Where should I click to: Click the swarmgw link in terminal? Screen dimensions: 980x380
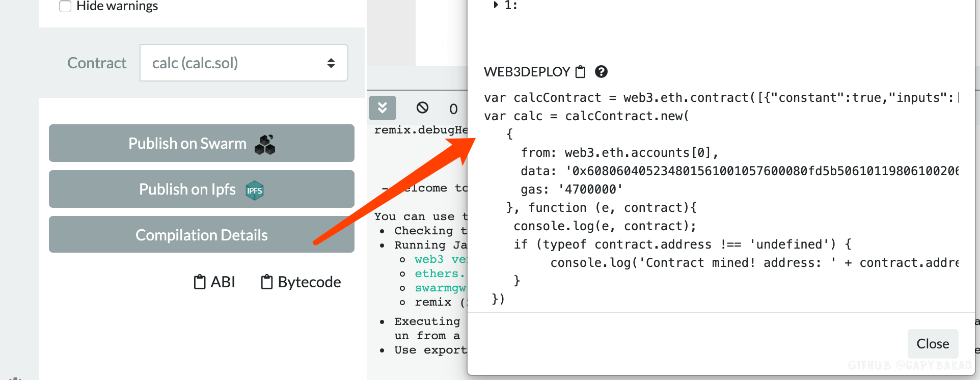[440, 288]
